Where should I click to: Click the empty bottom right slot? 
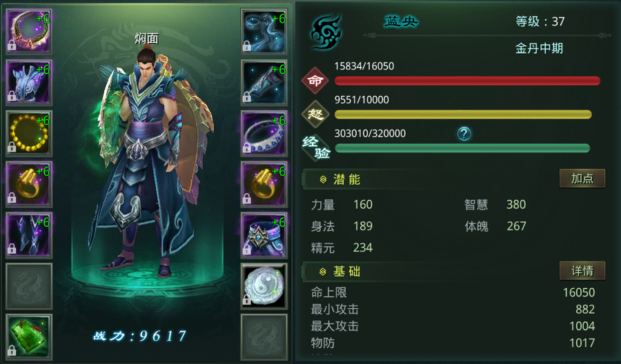pyautogui.click(x=264, y=336)
